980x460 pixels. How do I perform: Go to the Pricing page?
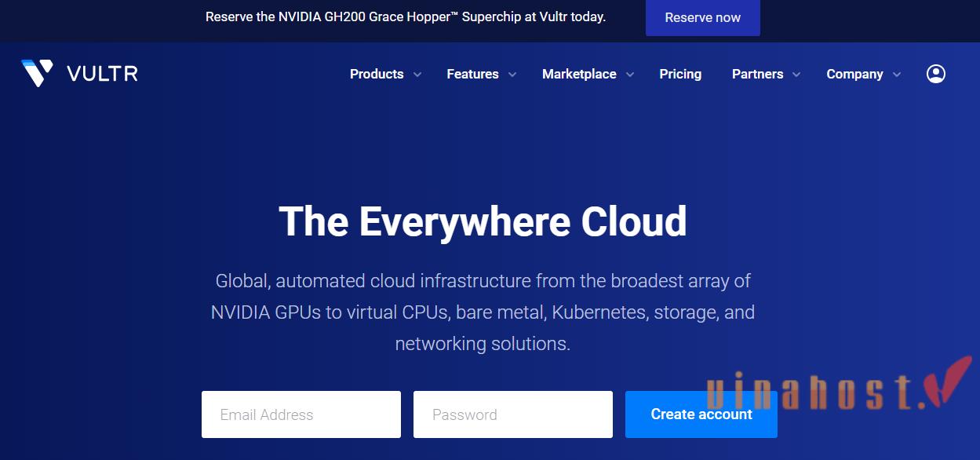click(x=680, y=74)
